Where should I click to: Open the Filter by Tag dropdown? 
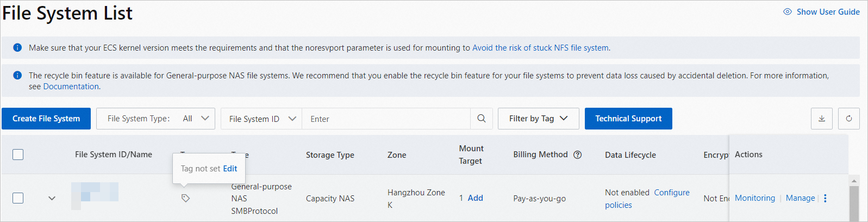[x=538, y=119]
